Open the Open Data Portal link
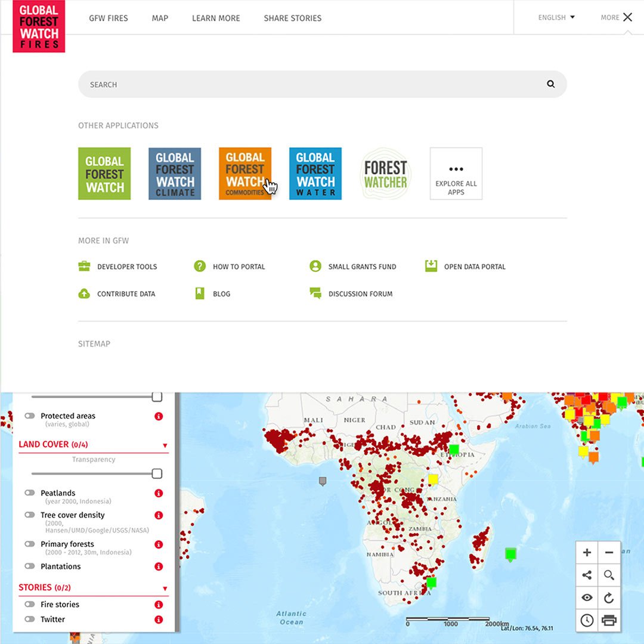Image resolution: width=644 pixels, height=644 pixels. [x=475, y=267]
